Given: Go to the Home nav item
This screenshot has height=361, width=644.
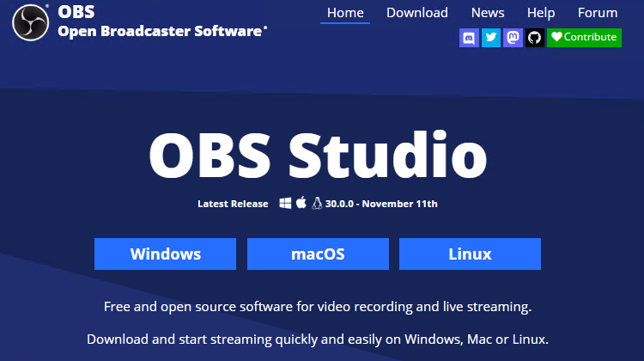Looking at the screenshot, I should pyautogui.click(x=345, y=13).
